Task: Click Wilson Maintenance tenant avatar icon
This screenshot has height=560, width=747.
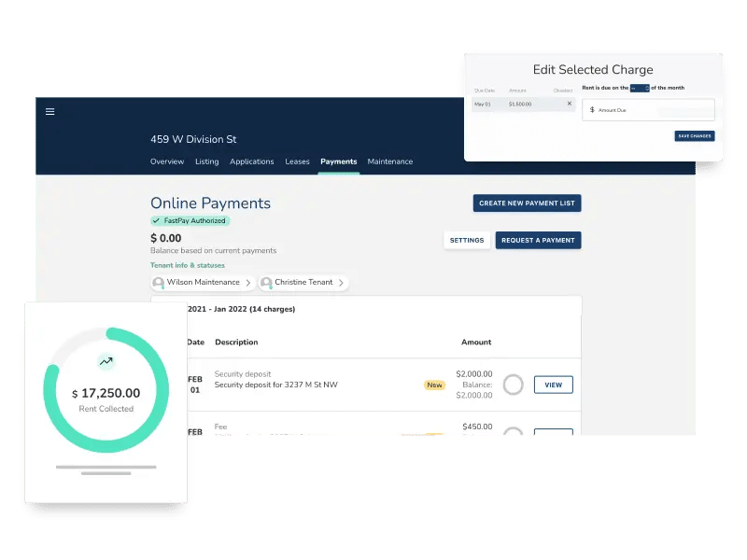Action: click(159, 283)
